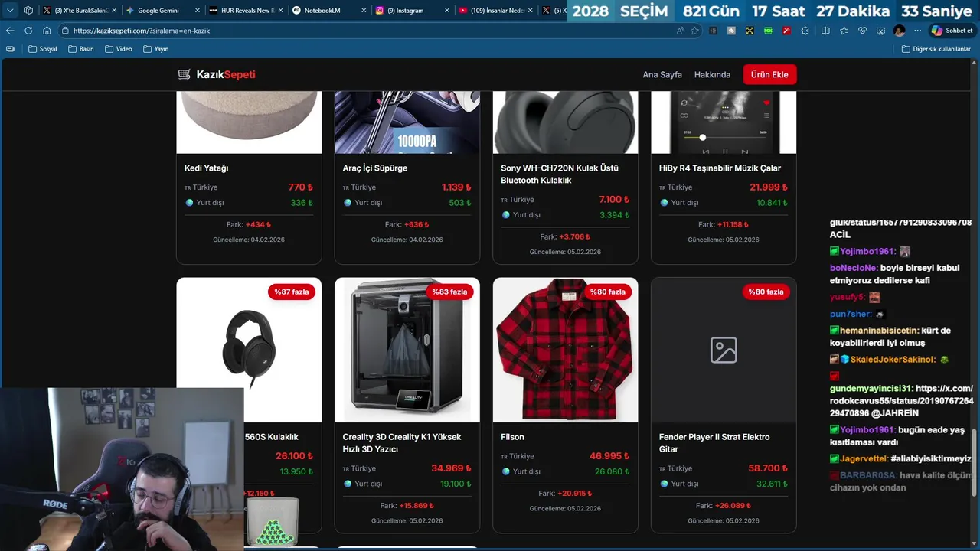The height and width of the screenshot is (551, 980).
Task: Open the tab actions chevron menu
Action: click(10, 10)
